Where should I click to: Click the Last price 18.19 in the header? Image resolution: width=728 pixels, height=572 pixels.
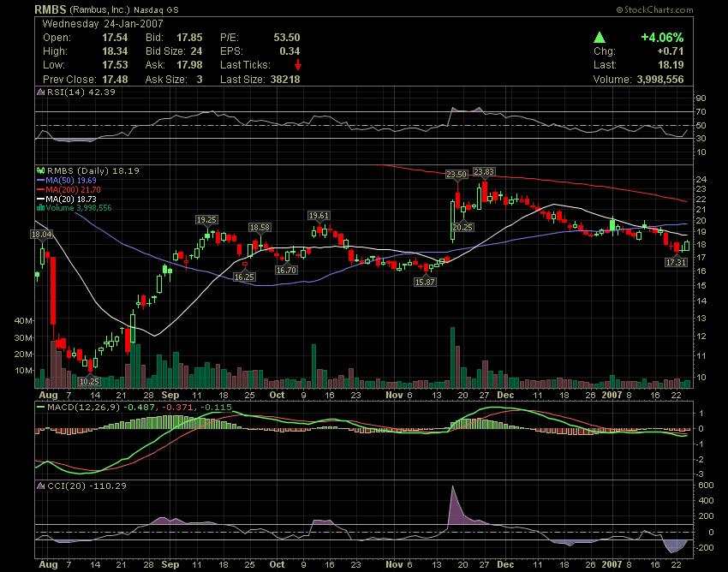coord(671,65)
